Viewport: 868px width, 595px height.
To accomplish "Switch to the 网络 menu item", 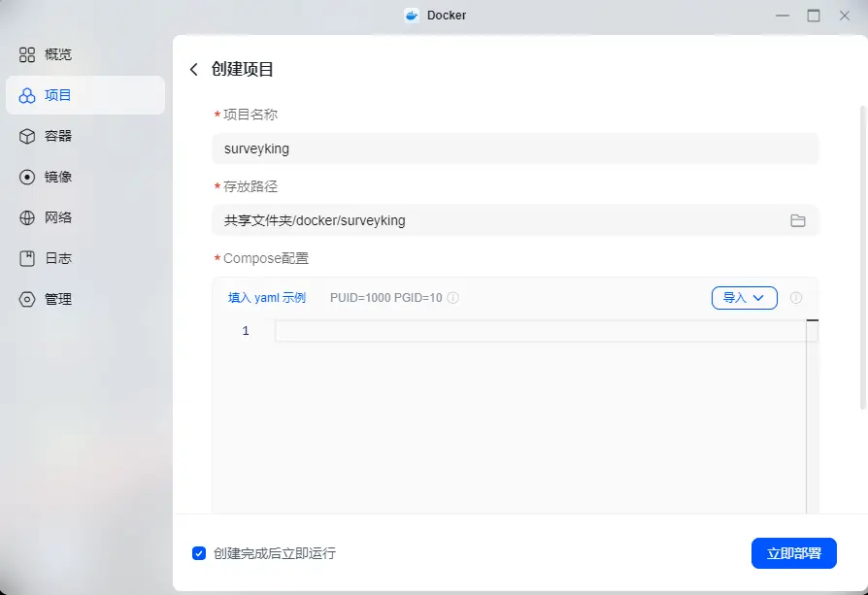I will [85, 217].
